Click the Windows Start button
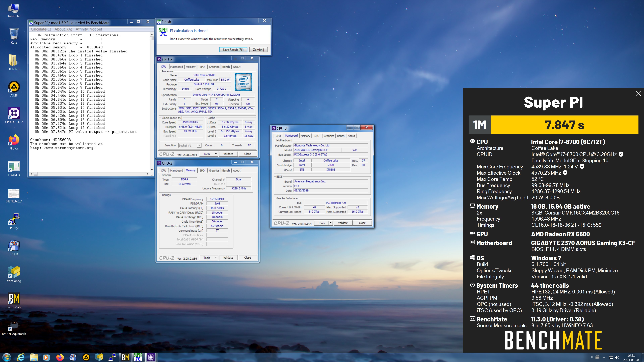 pos(7,357)
